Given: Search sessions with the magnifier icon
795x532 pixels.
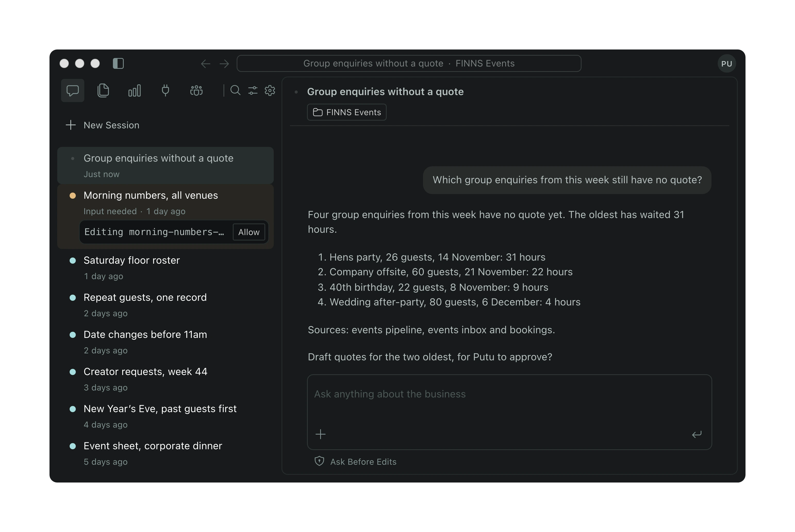Looking at the screenshot, I should 235,90.
